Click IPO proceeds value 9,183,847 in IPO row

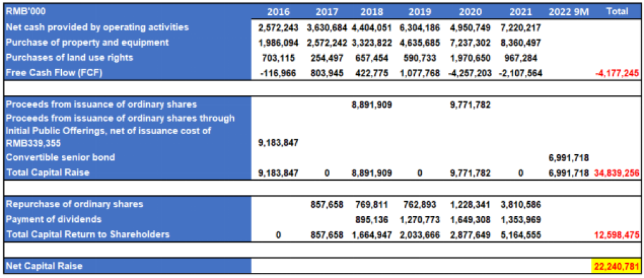[278, 143]
